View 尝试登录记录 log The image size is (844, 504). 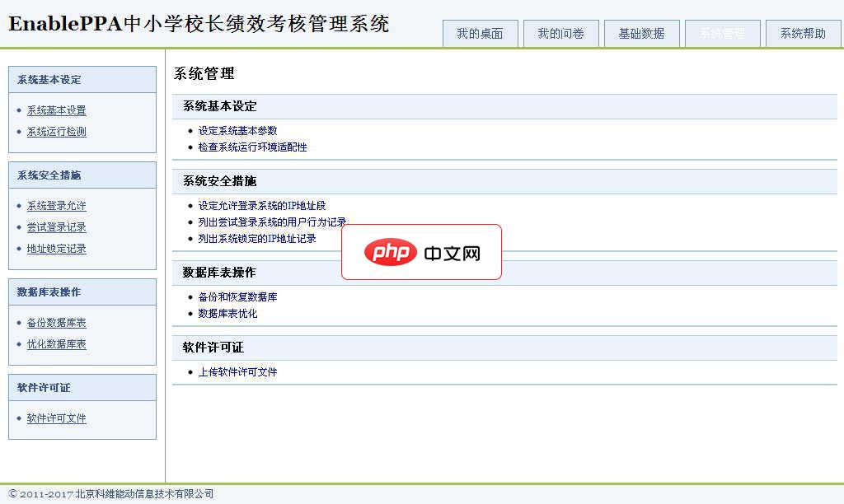pos(54,226)
